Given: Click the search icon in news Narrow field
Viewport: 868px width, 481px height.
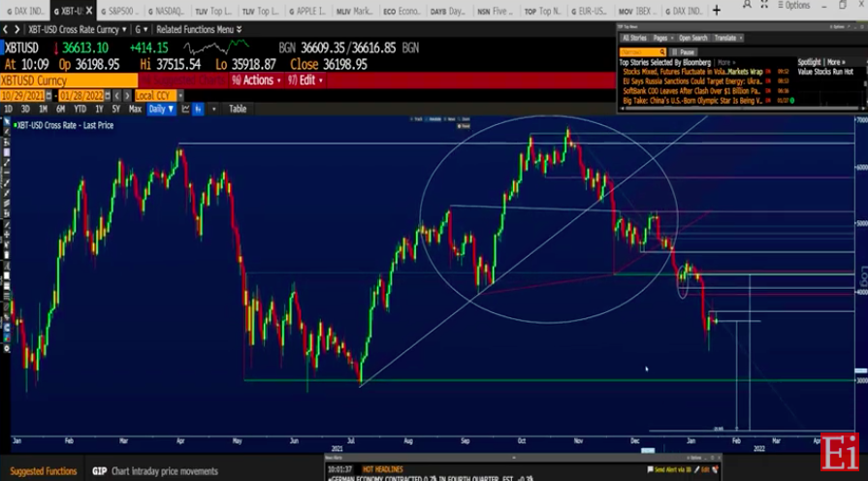Looking at the screenshot, I should coord(662,52).
